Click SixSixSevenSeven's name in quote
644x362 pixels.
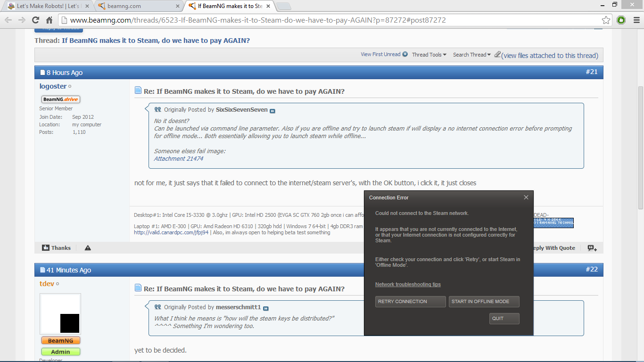[x=242, y=110]
